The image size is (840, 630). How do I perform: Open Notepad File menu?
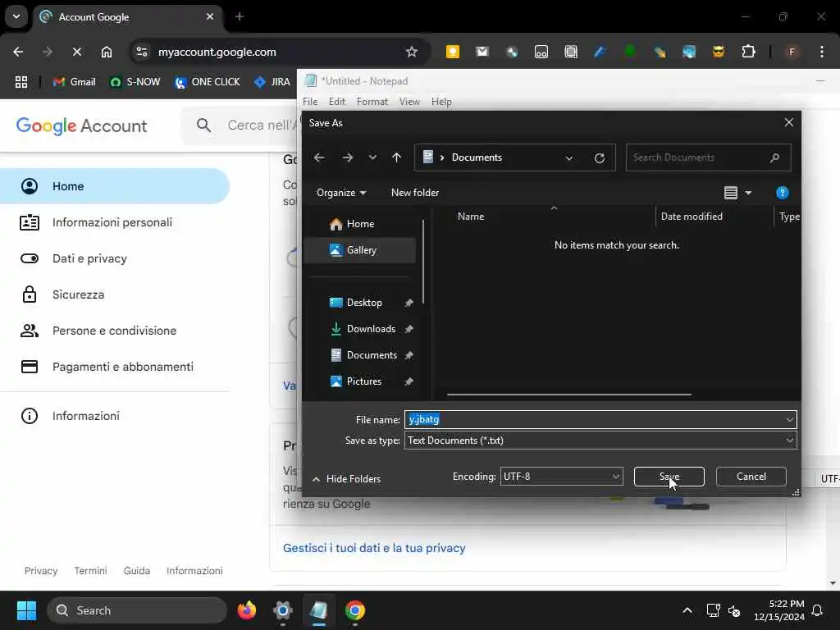[x=310, y=102]
